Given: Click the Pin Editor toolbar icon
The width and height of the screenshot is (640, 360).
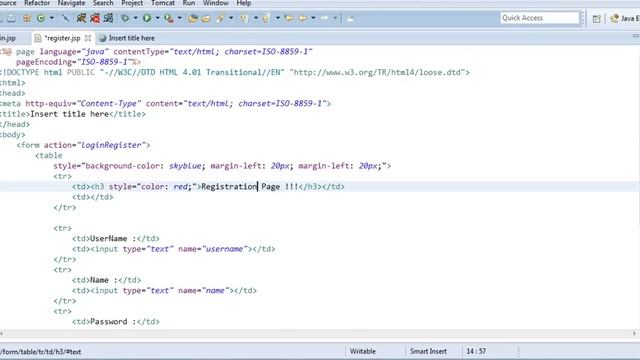Looking at the screenshot, I should (350, 18).
